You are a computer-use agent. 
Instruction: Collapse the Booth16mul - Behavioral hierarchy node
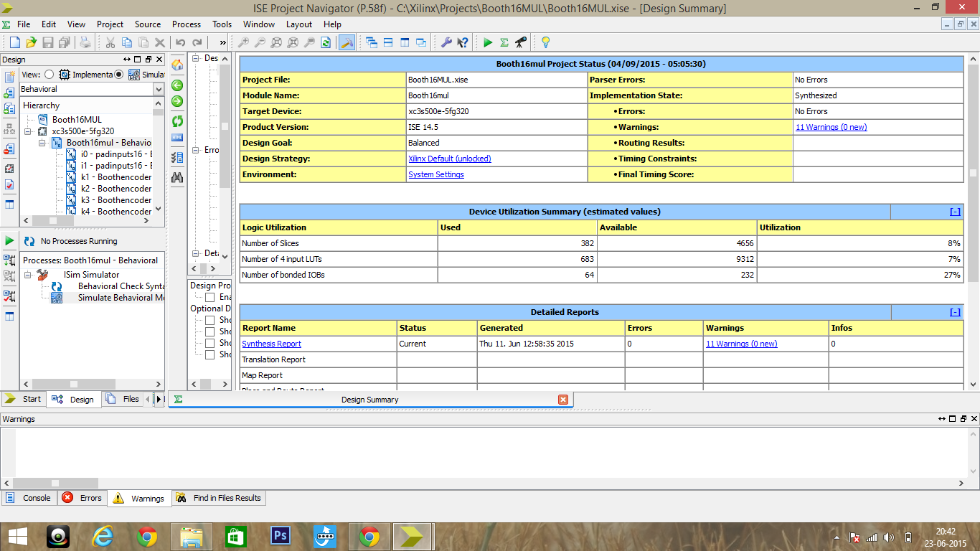[x=43, y=143]
